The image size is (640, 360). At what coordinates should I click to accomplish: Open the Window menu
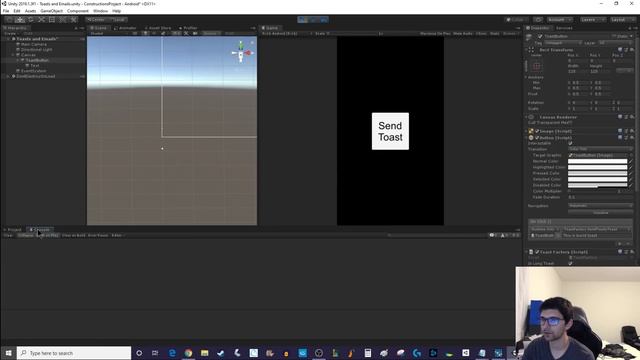[100, 11]
